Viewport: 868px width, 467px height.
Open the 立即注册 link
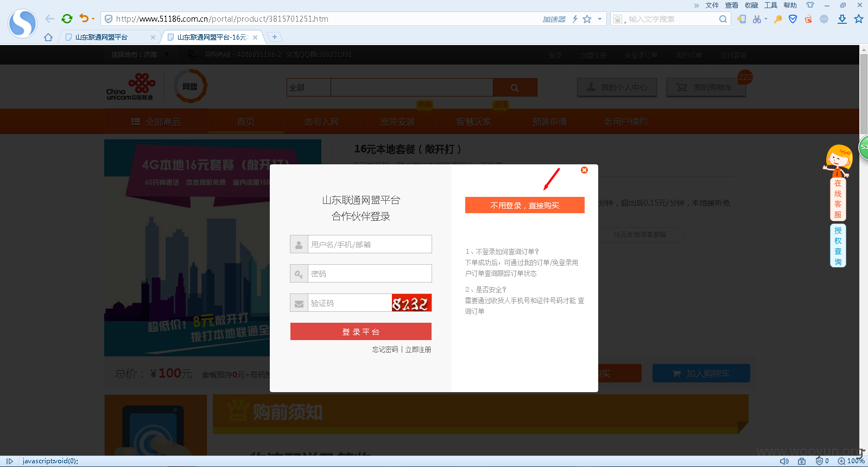[418, 349]
